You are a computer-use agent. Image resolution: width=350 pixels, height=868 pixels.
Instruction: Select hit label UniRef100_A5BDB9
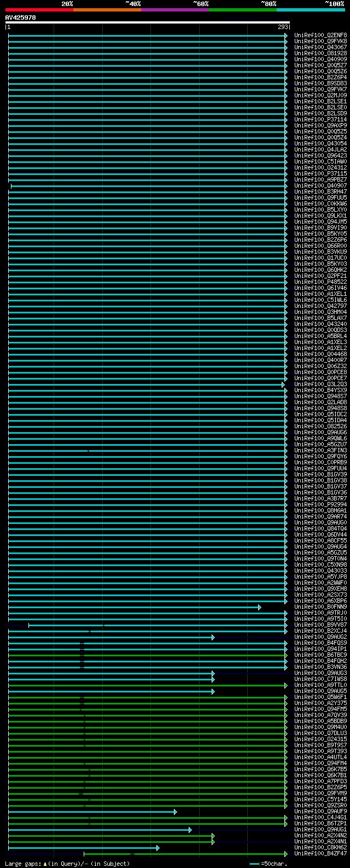pyautogui.click(x=320, y=721)
